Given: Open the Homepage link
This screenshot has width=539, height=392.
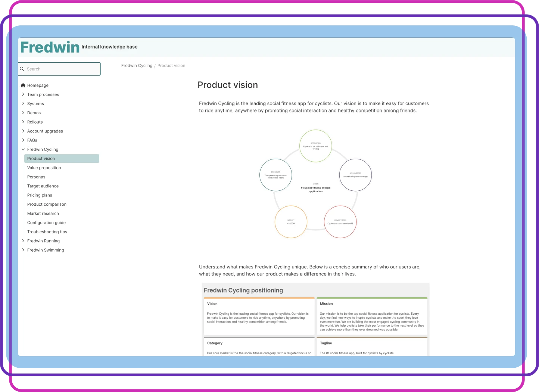Looking at the screenshot, I should [x=38, y=85].
